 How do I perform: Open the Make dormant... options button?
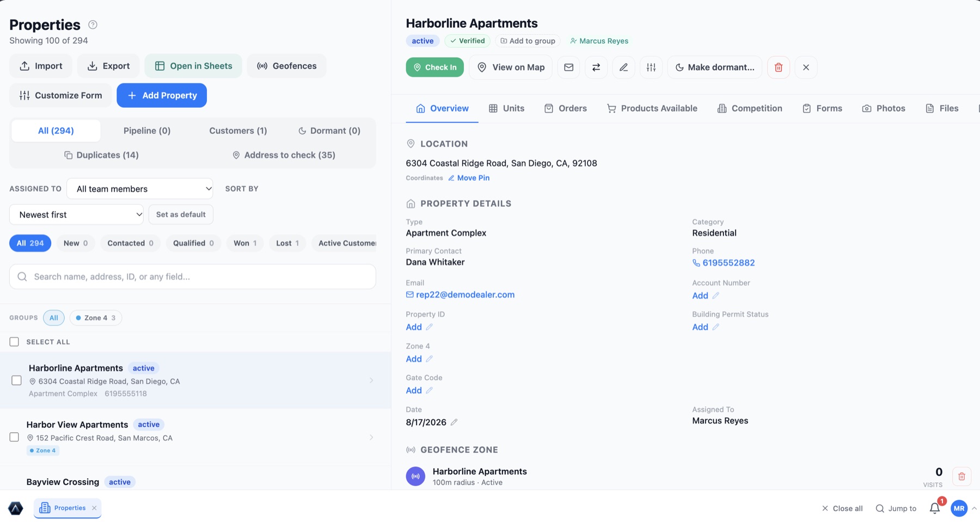point(714,67)
